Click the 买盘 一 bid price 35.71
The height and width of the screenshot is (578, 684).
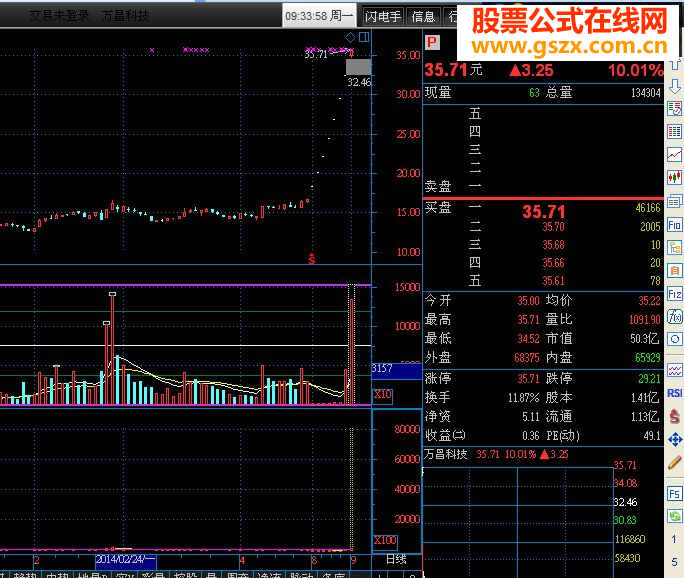coord(544,212)
